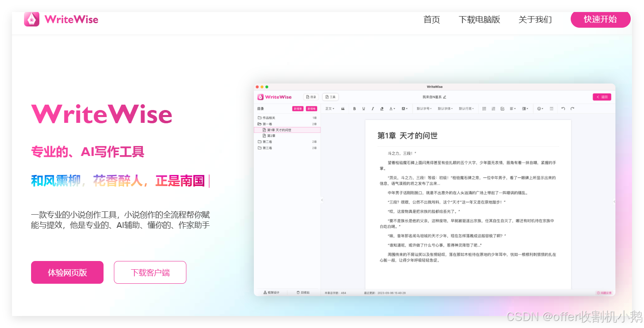Apply italic formatting
Image resolution: width=644 pixels, height=328 pixels.
pyautogui.click(x=372, y=108)
